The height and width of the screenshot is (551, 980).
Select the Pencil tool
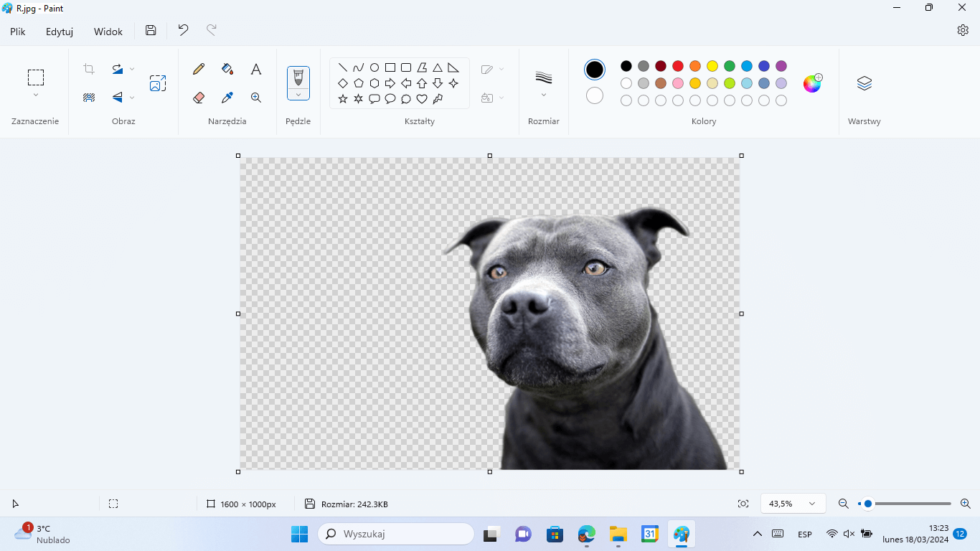tap(199, 69)
